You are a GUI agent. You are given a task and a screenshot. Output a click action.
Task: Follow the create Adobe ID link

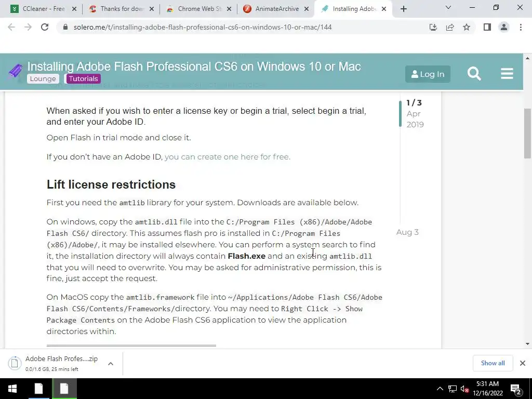[228, 157]
